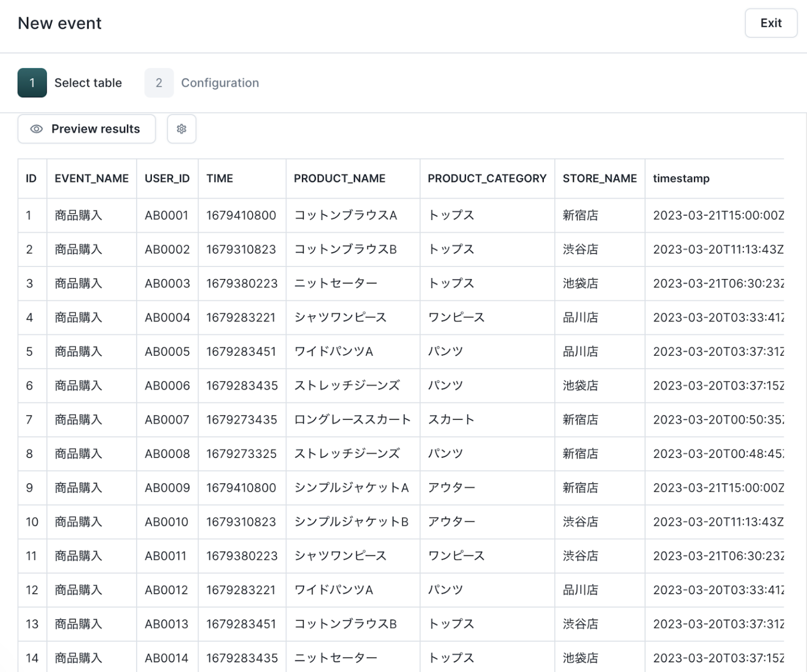
Task: Select the Select table step
Action: [88, 82]
